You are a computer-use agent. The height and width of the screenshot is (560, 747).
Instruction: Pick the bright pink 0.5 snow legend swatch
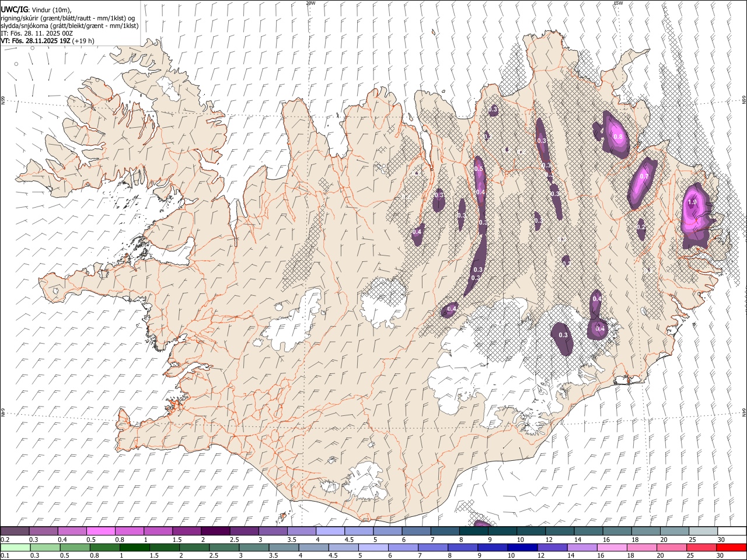(100, 531)
